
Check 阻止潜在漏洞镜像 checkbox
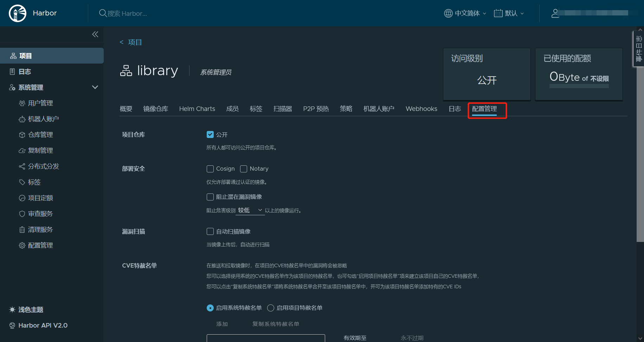click(210, 197)
